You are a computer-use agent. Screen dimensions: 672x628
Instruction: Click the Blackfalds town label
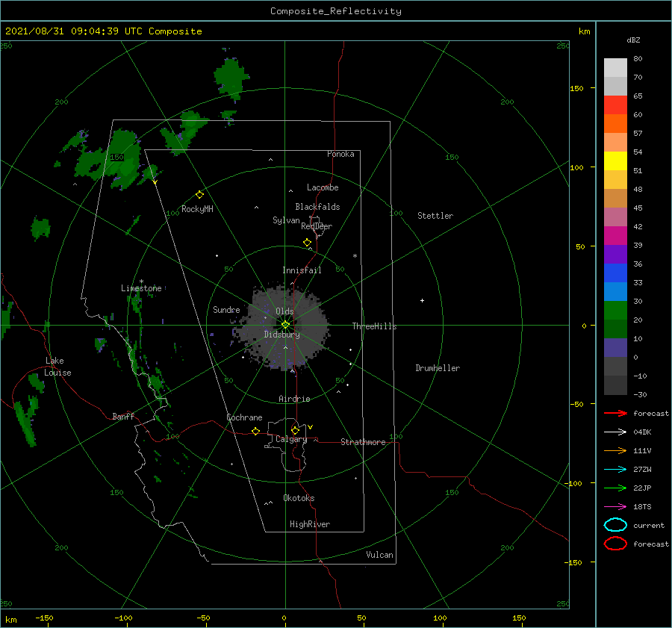tap(317, 207)
